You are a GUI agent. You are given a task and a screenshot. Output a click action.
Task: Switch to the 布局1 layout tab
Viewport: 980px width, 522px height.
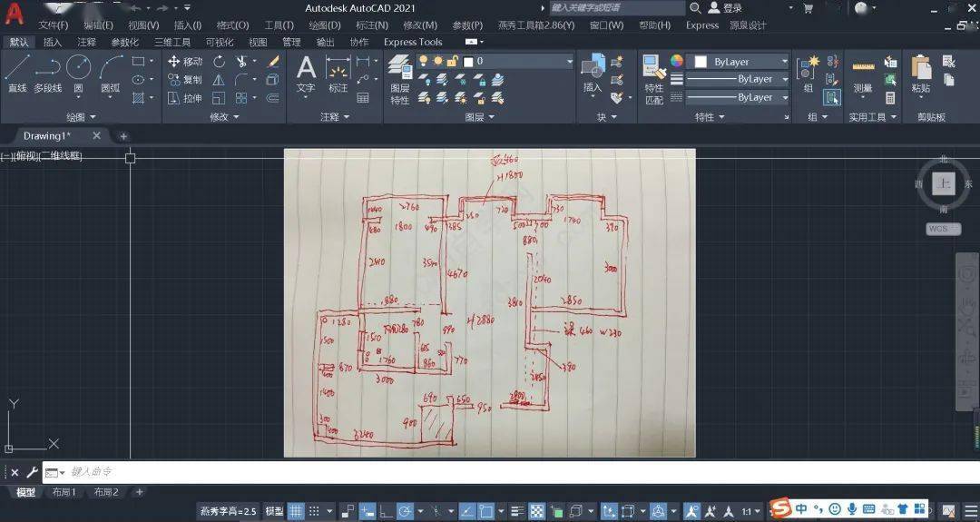click(64, 492)
